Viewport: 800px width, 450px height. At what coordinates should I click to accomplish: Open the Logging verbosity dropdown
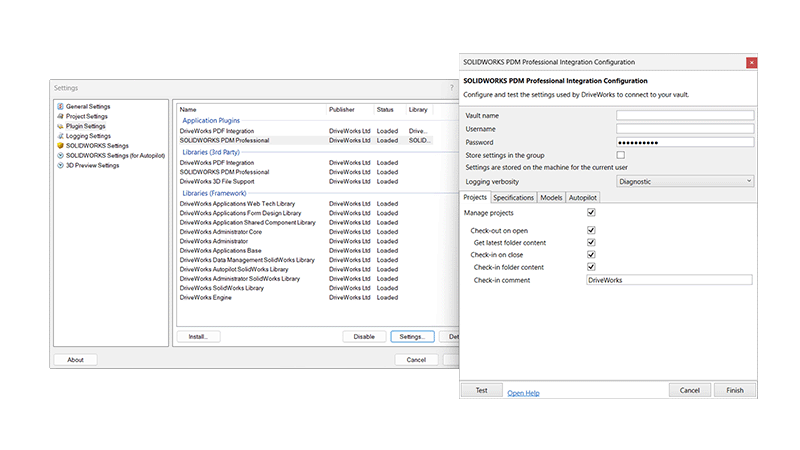pyautogui.click(x=685, y=181)
